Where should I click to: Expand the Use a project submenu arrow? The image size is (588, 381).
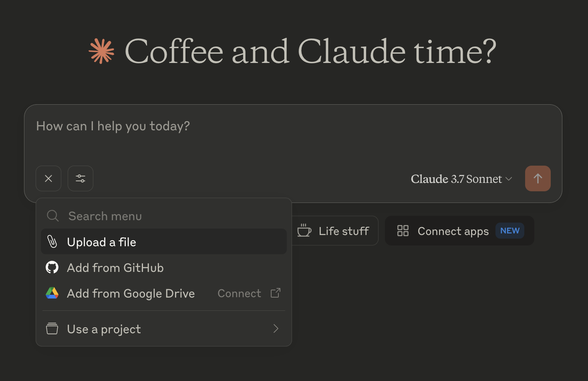276,329
